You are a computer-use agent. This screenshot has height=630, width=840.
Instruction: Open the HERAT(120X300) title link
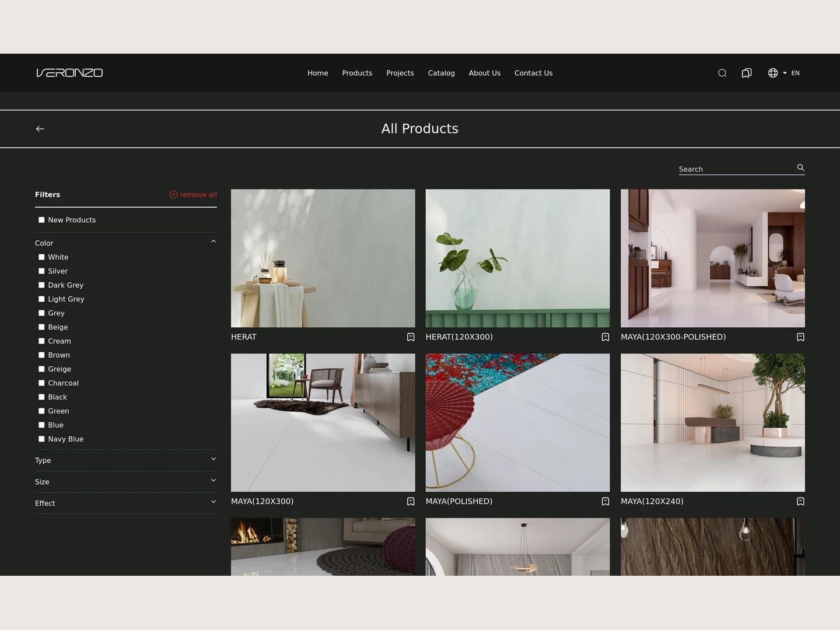[459, 337]
